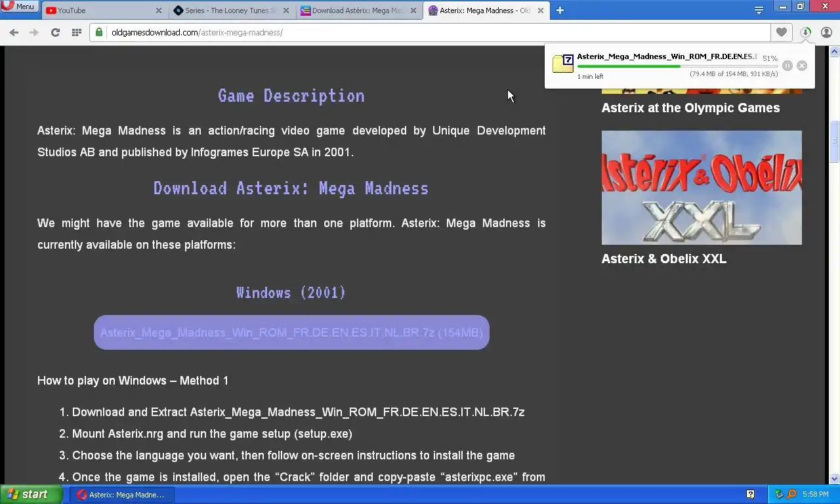
Task: Click the orange magnifier tray icon
Action: point(791,494)
